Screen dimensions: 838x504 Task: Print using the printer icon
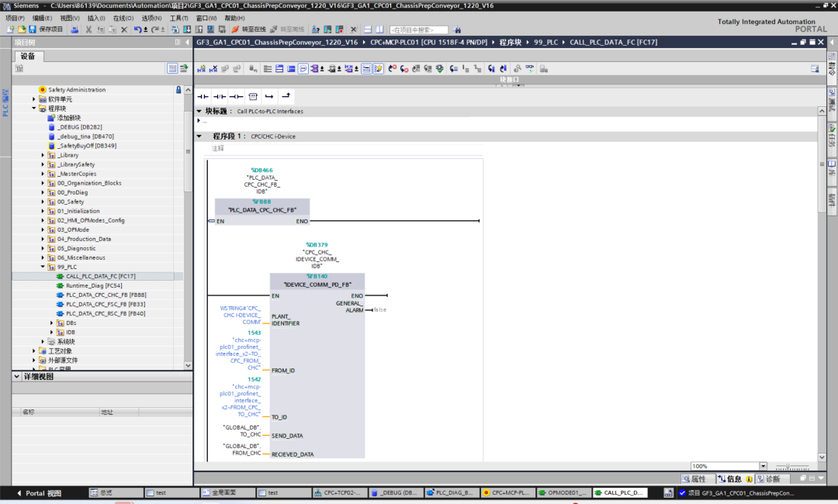tap(74, 29)
